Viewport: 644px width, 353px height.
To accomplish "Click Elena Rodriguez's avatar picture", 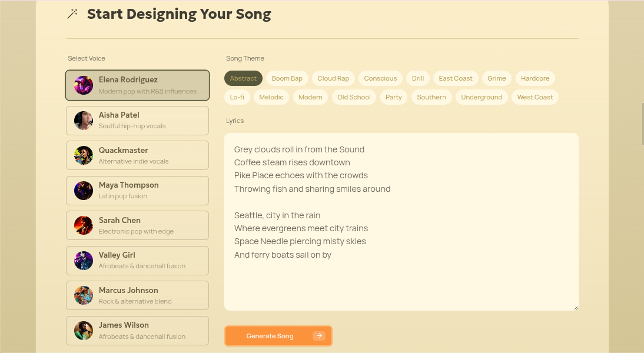I will tap(83, 85).
